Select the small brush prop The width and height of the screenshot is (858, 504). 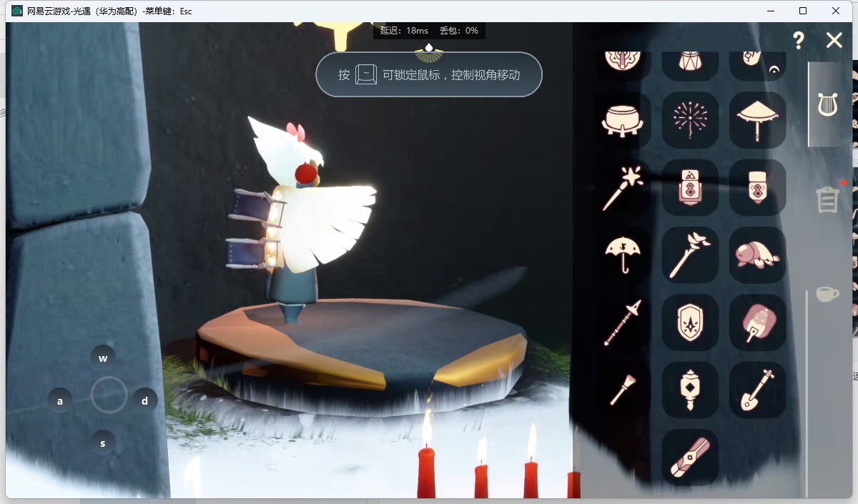[x=622, y=390]
